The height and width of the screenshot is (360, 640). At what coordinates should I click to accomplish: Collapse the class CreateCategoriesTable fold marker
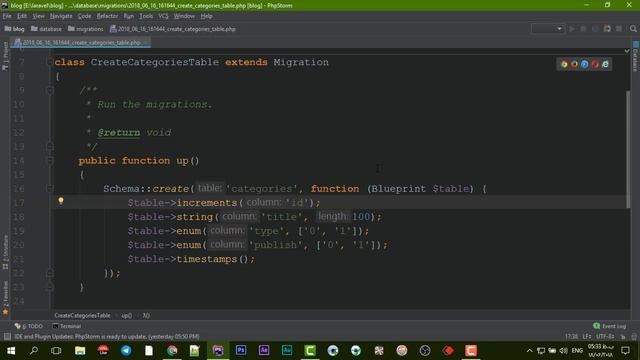tap(50, 62)
